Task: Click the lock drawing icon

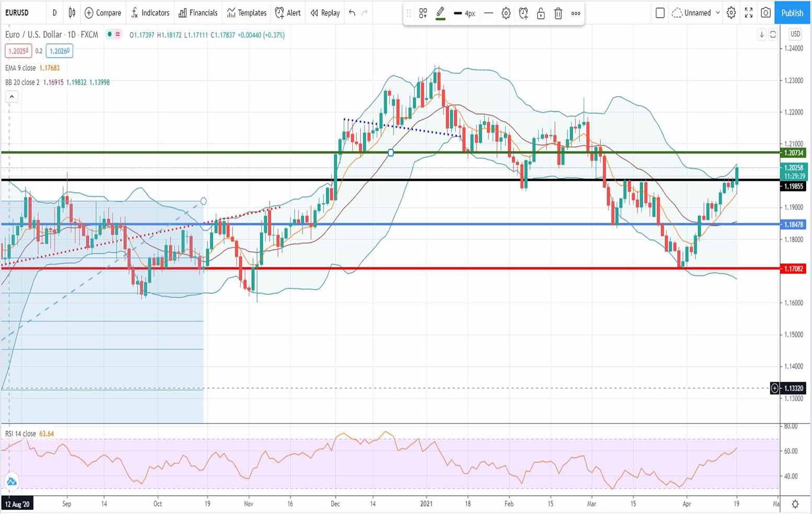Action: [541, 14]
